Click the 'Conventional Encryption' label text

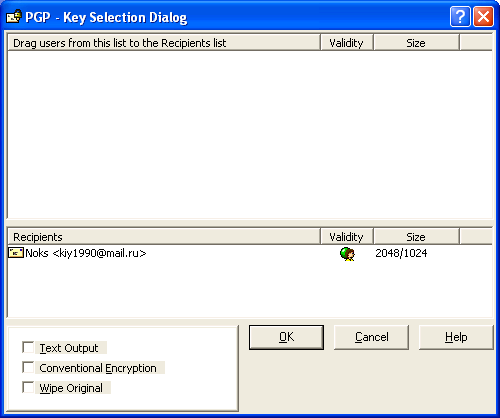(98, 368)
